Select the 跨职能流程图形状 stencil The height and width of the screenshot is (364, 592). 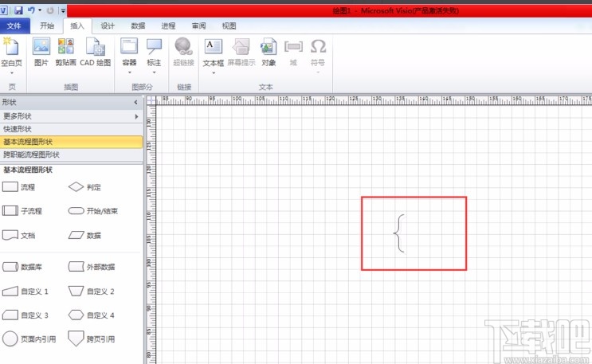click(x=72, y=155)
